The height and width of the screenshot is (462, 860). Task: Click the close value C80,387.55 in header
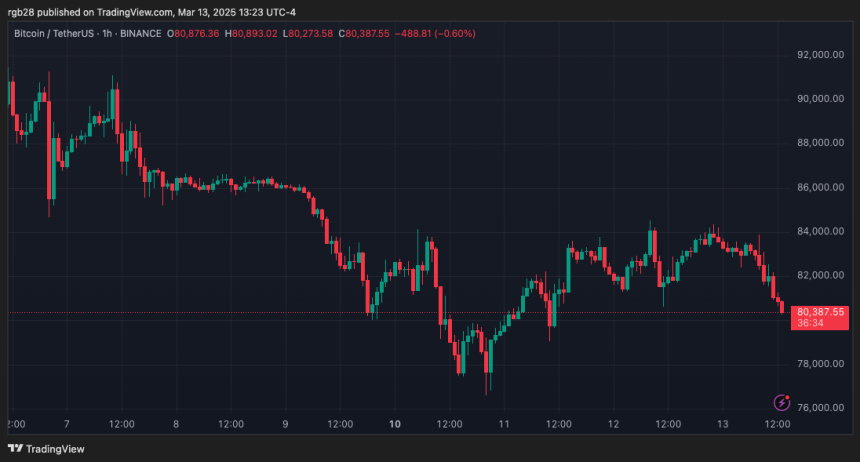(x=364, y=33)
